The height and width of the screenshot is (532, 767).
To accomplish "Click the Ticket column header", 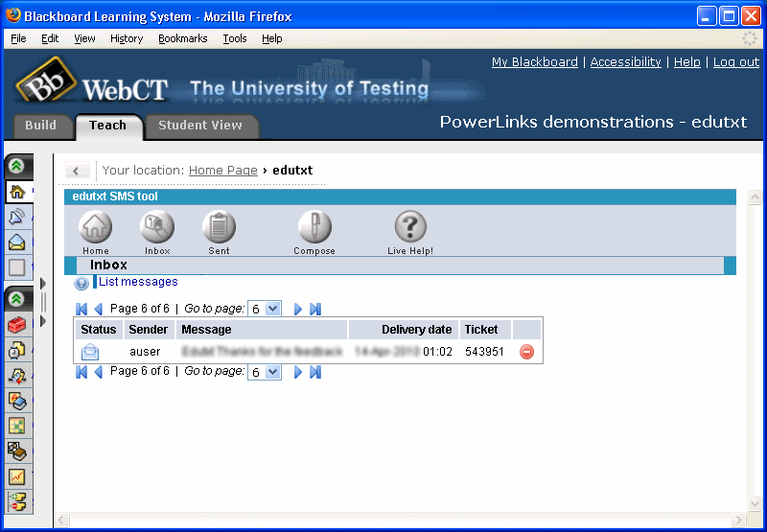I will [485, 330].
